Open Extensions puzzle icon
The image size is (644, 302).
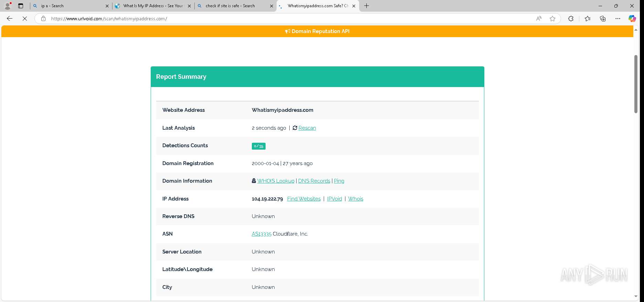(571, 19)
